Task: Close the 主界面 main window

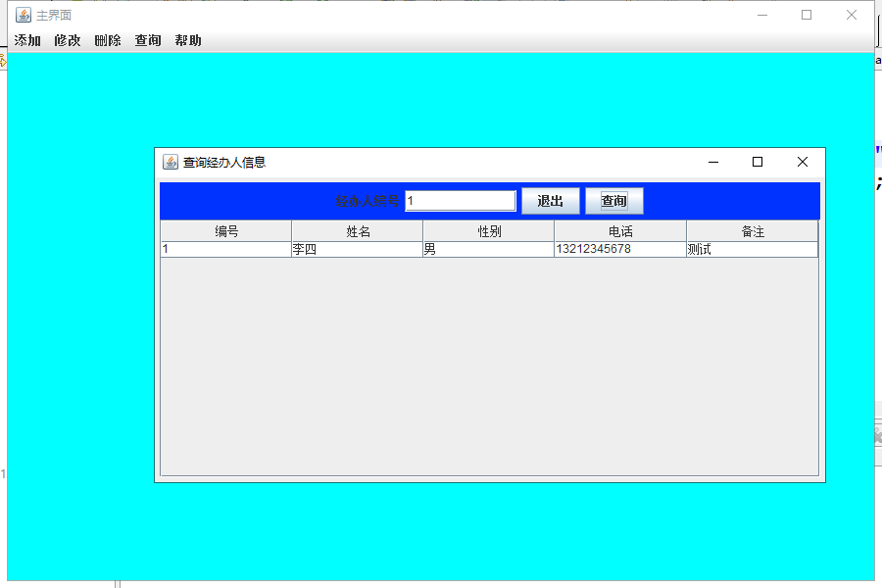Action: [852, 16]
